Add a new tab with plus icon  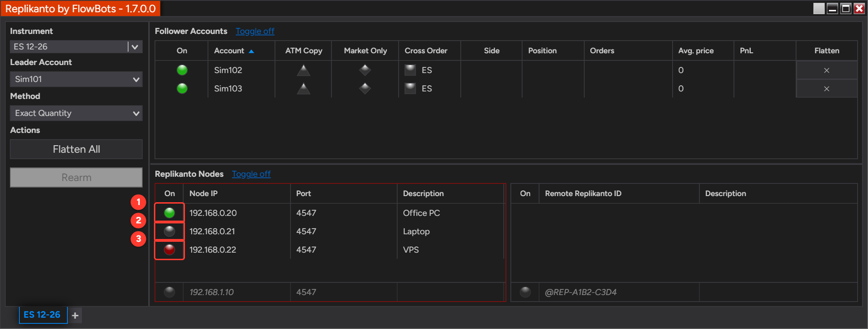coord(75,315)
